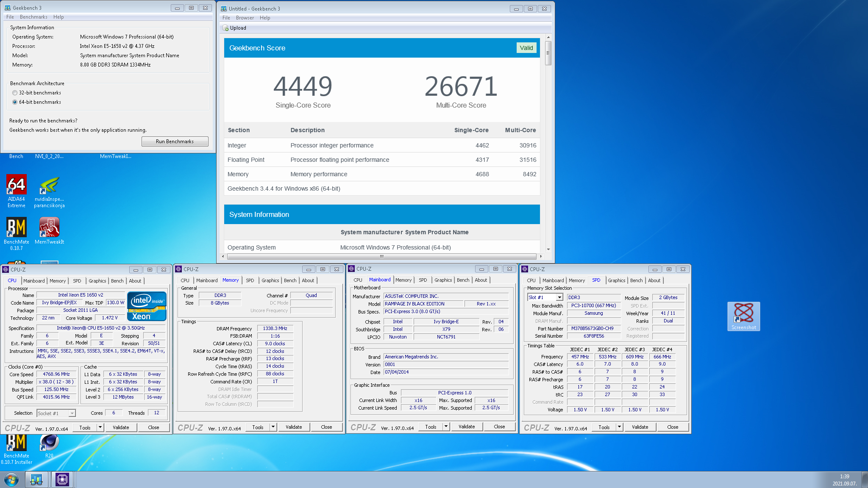Click the SPD CPU-Z window title icon
This screenshot has height=488, width=868.
pos(525,269)
